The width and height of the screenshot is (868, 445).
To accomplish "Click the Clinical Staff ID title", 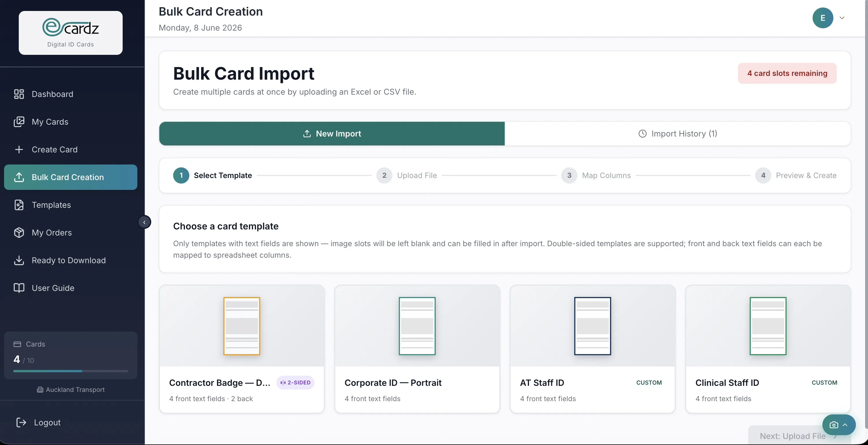I will tap(727, 383).
